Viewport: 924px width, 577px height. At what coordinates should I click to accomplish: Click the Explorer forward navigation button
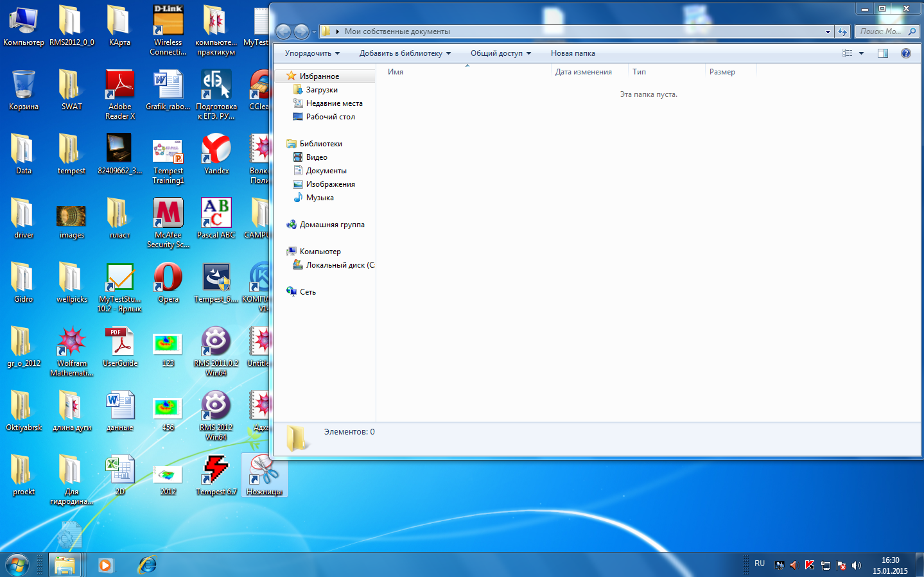coord(301,31)
